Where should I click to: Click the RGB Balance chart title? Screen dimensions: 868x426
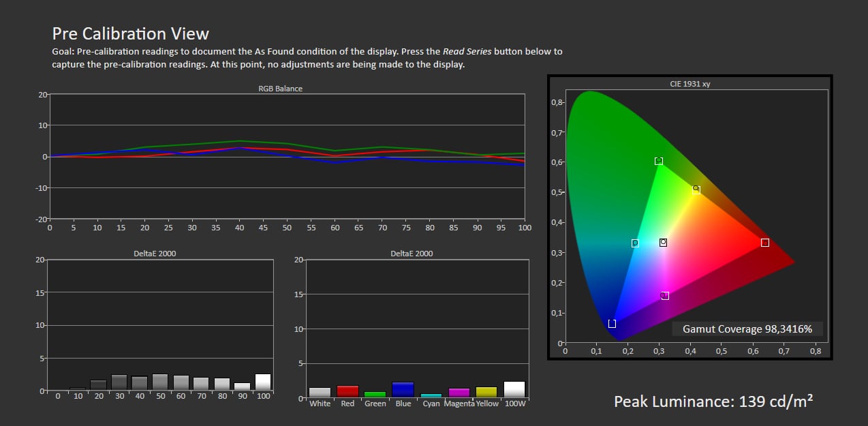coord(280,89)
